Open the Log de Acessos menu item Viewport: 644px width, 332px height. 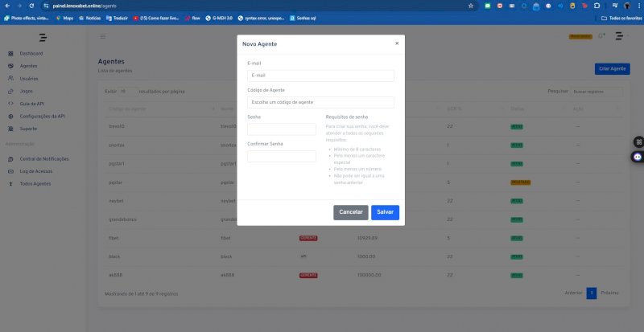click(x=36, y=171)
